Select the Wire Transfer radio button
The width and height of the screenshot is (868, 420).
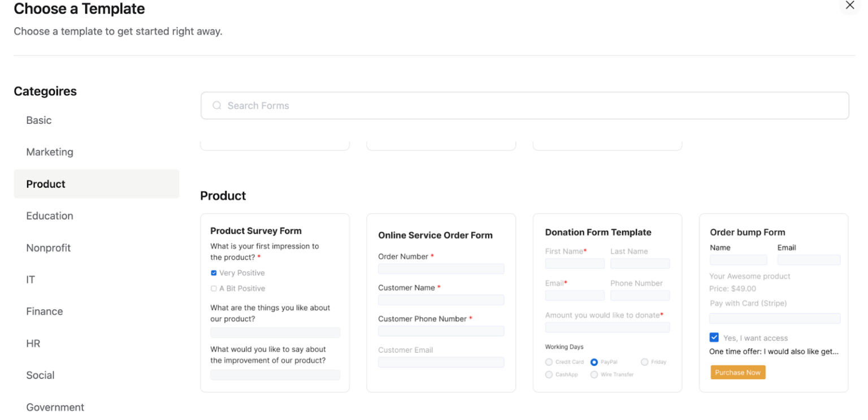594,374
